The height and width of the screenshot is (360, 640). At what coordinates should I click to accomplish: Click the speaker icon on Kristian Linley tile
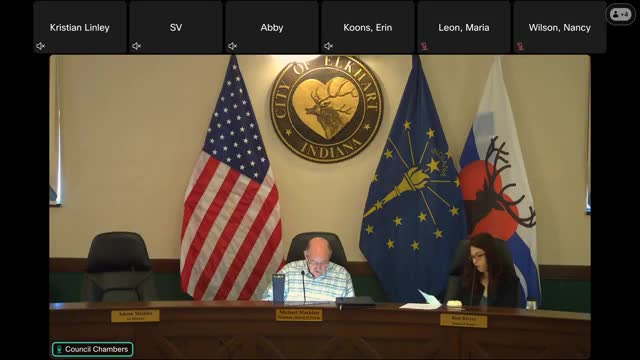pyautogui.click(x=40, y=46)
